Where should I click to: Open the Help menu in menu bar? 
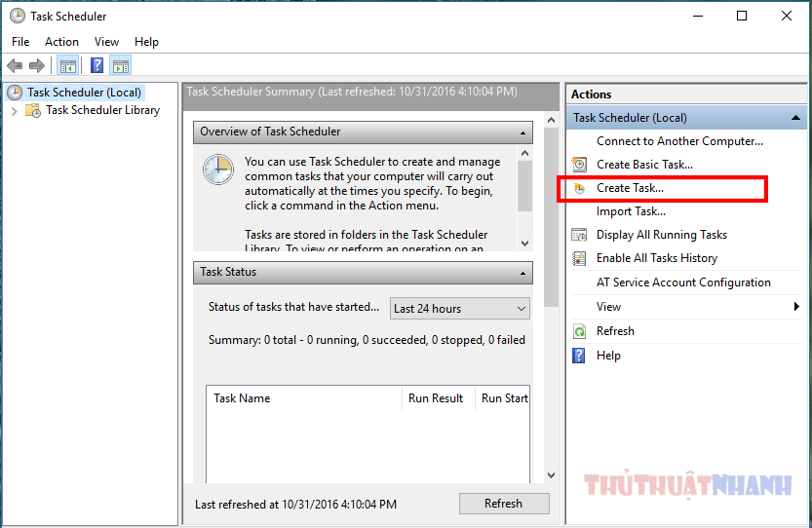(x=146, y=42)
